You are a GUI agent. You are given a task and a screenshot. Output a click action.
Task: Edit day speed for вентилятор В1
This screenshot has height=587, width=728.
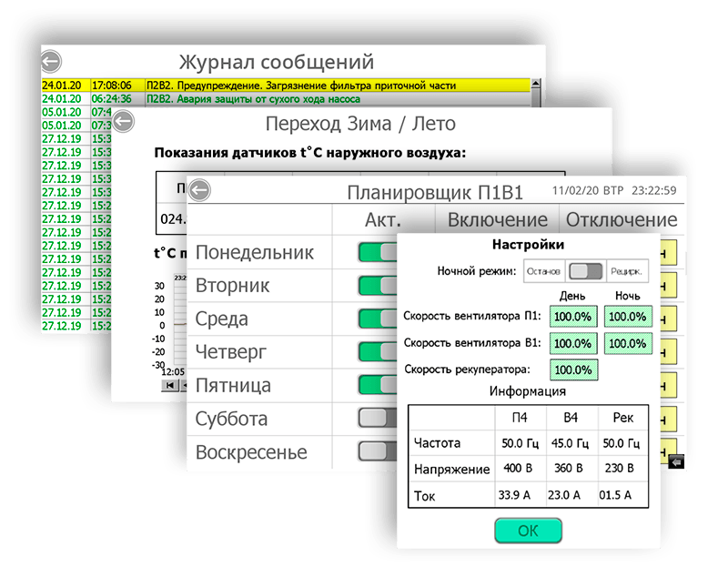tap(573, 343)
